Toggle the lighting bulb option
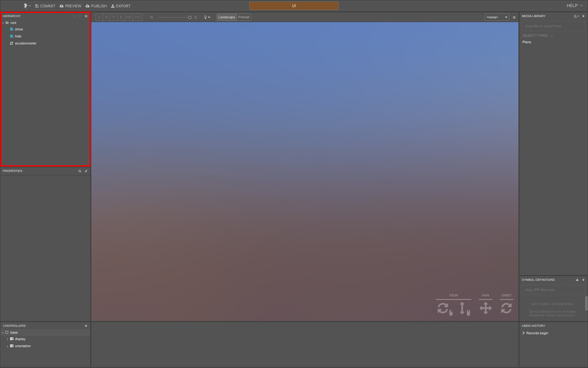The width and height of the screenshot is (588, 368). click(207, 17)
